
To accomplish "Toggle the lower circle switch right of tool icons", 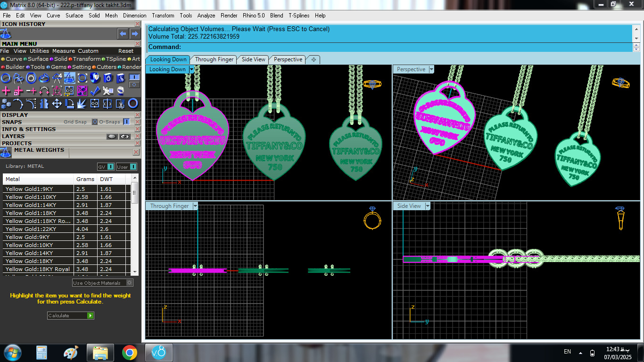I will point(134,84).
